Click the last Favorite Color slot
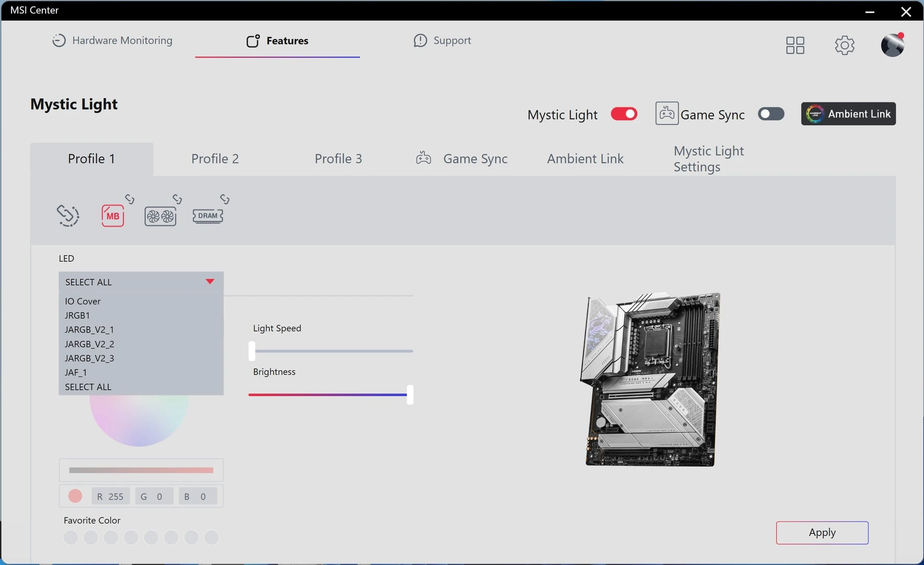 point(212,538)
